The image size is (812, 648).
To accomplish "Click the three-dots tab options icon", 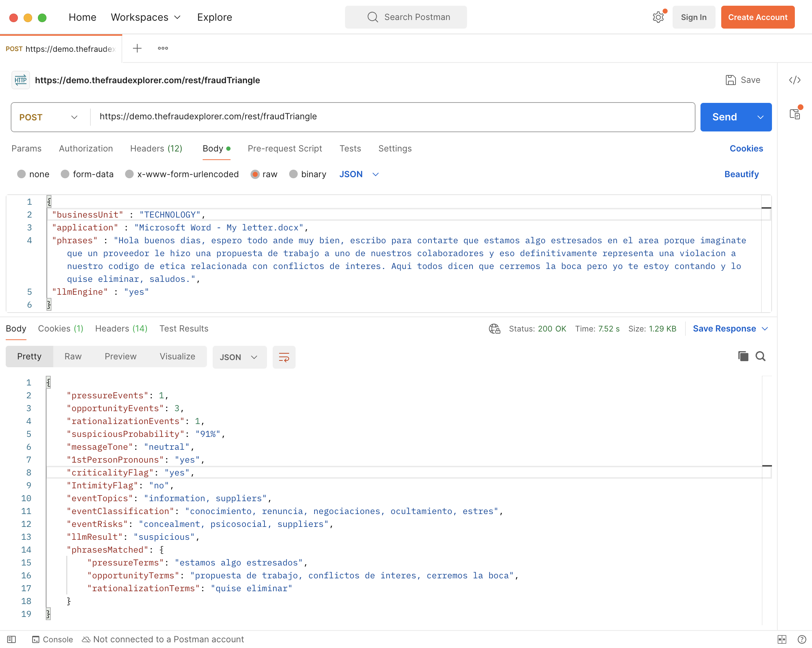I will [163, 48].
